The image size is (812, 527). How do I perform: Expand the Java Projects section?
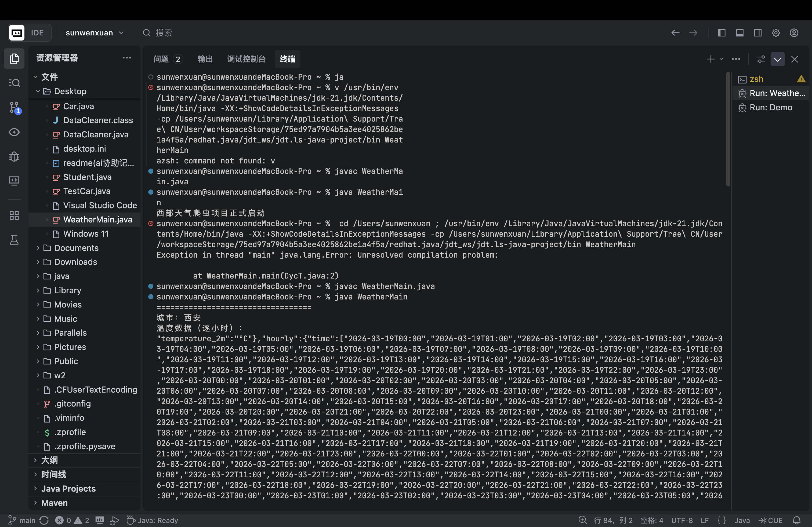click(68, 488)
